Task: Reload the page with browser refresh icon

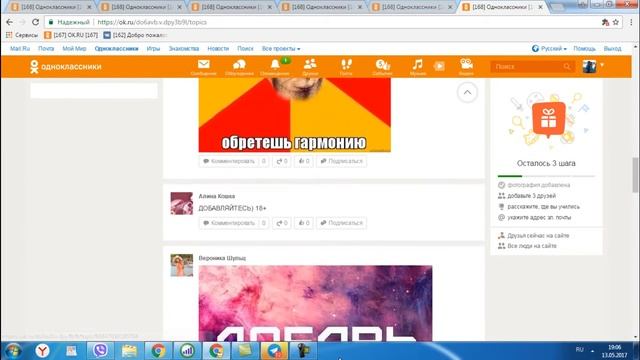Action: (36, 22)
